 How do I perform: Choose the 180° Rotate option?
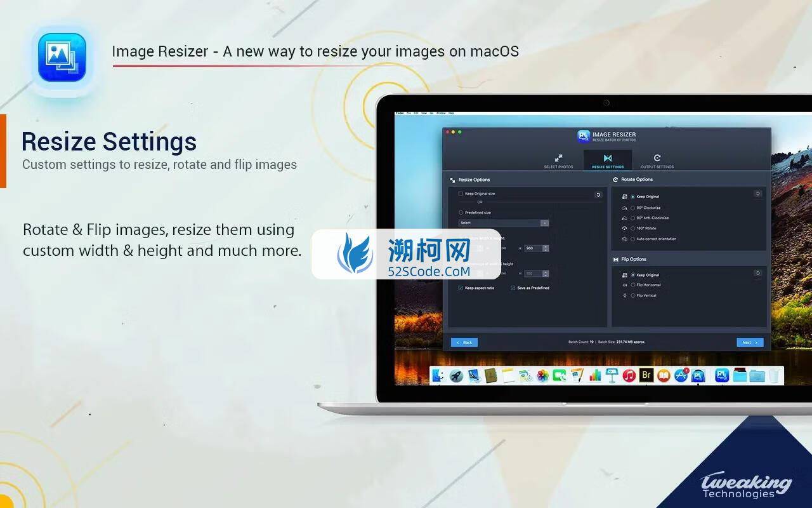(x=632, y=228)
